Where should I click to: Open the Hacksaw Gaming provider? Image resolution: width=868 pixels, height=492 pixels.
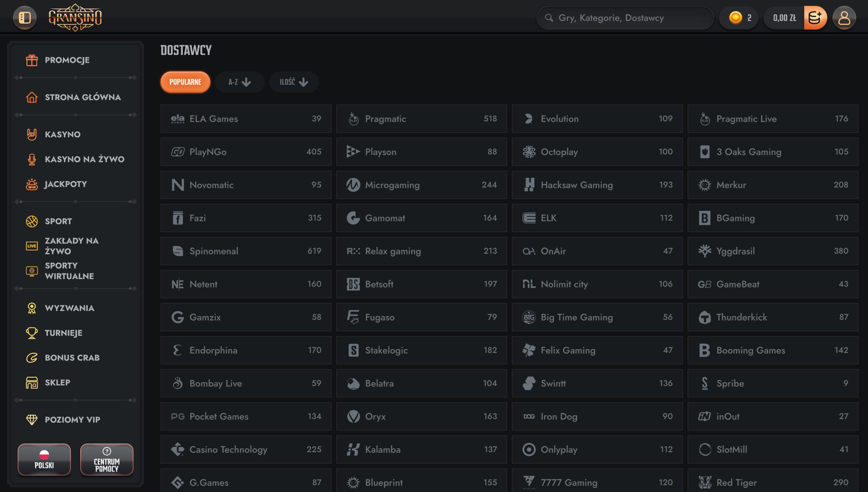pyautogui.click(x=597, y=185)
